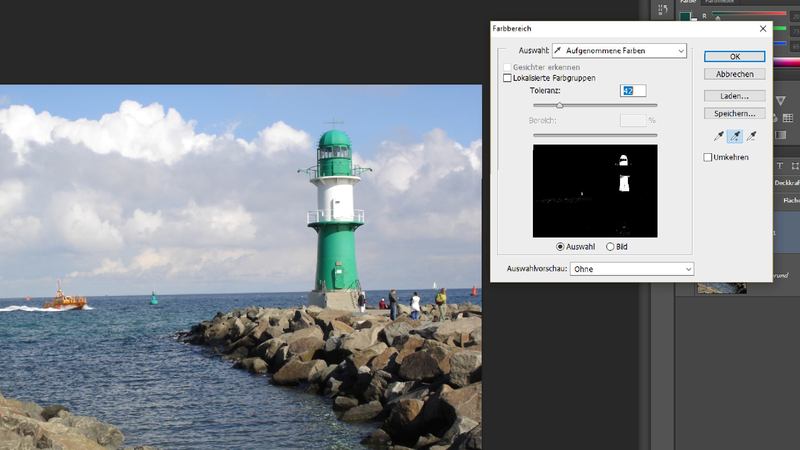800x450 pixels.
Task: Select the subtract-from-sample eyedropper (minus)
Action: 752,136
